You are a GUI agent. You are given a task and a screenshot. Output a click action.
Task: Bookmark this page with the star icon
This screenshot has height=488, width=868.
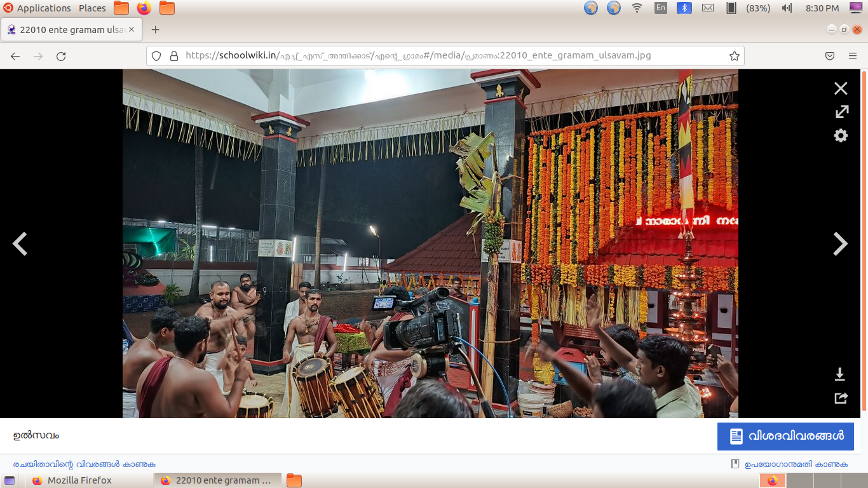coord(734,56)
